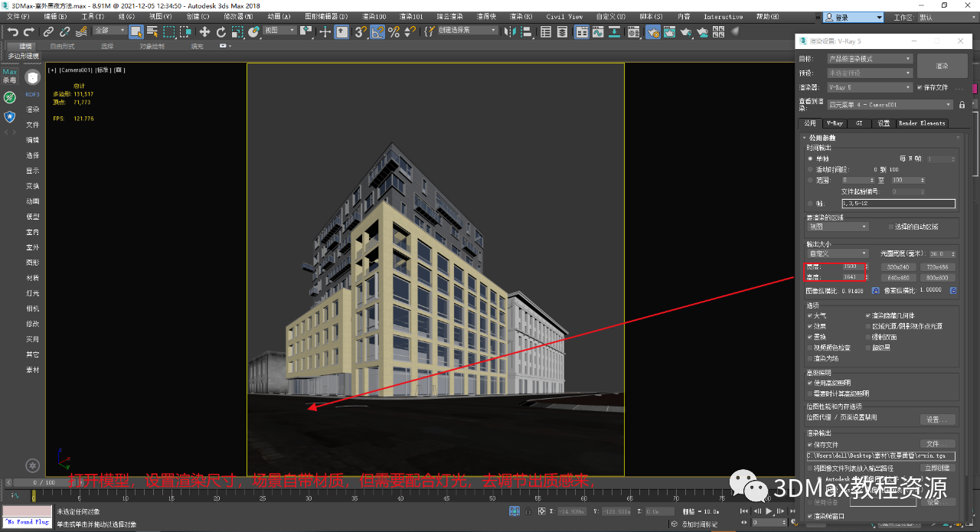980x532 pixels.
Task: Toggle the Angle Snap icon
Action: pyautogui.click(x=376, y=31)
